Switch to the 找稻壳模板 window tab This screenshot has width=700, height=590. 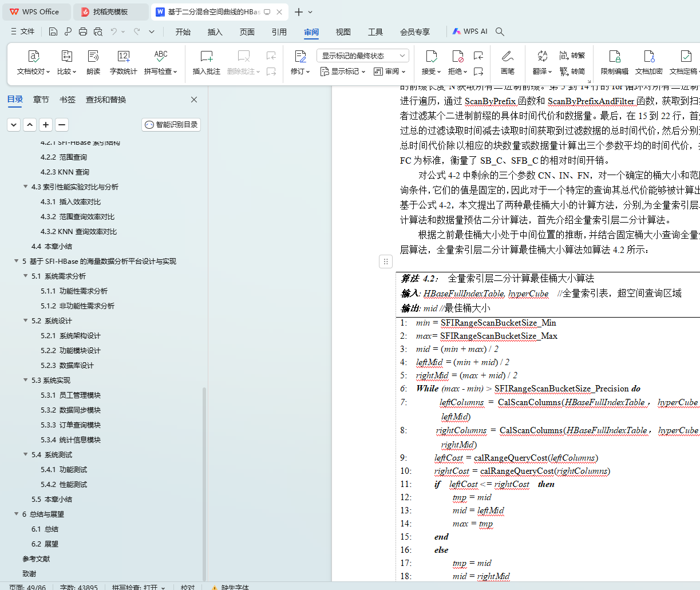click(110, 12)
